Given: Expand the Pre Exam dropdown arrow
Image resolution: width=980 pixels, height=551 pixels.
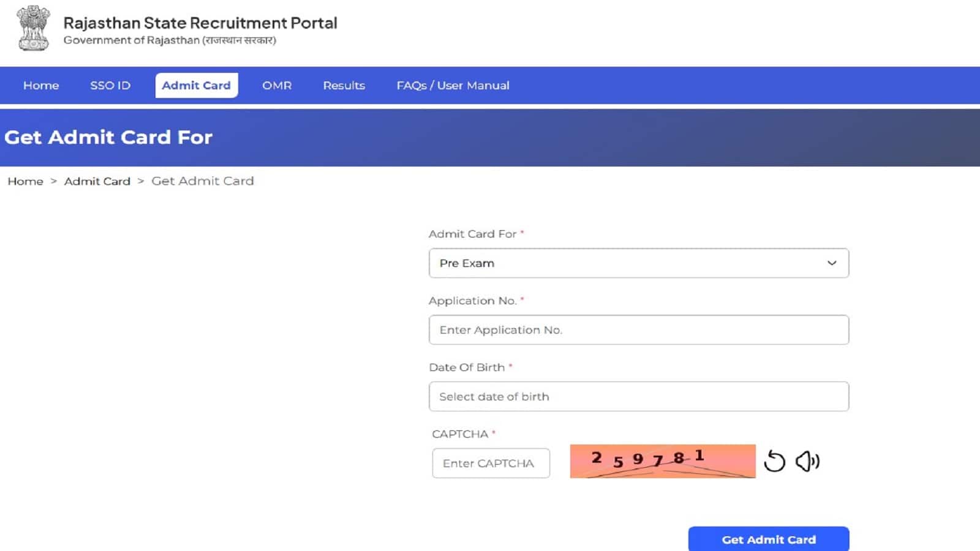Looking at the screenshot, I should (x=832, y=263).
